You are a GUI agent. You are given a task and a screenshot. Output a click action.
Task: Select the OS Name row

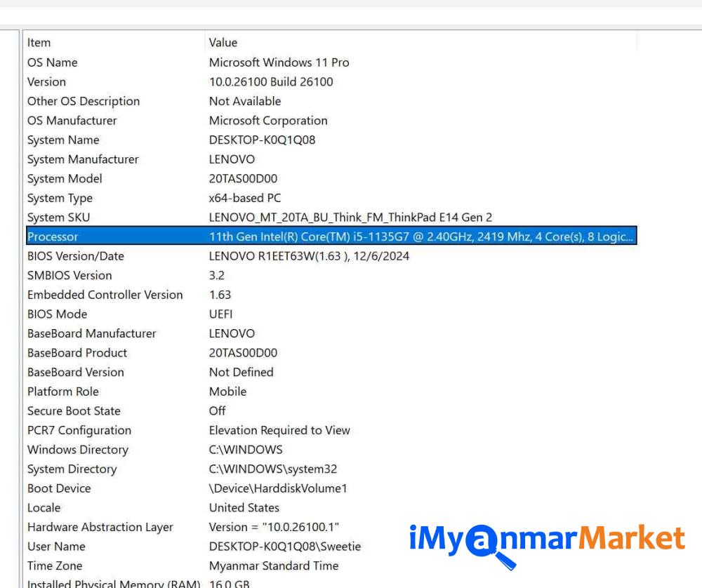(x=52, y=62)
